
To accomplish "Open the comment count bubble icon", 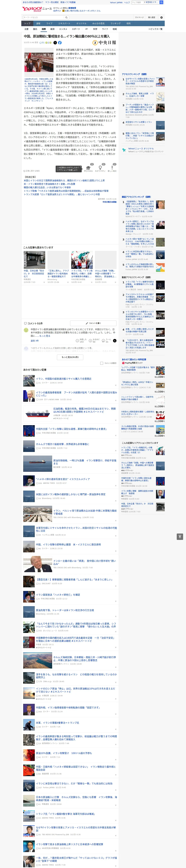I will point(42,43).
